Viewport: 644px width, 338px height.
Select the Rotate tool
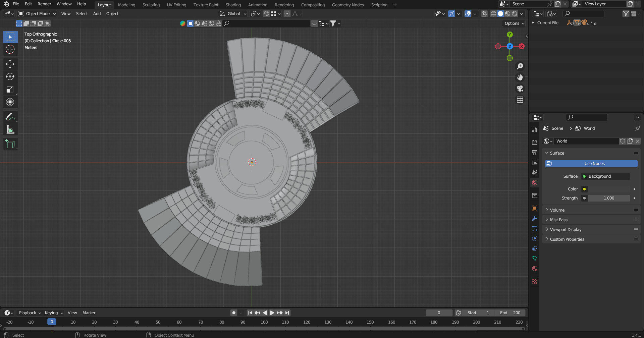[x=10, y=76]
